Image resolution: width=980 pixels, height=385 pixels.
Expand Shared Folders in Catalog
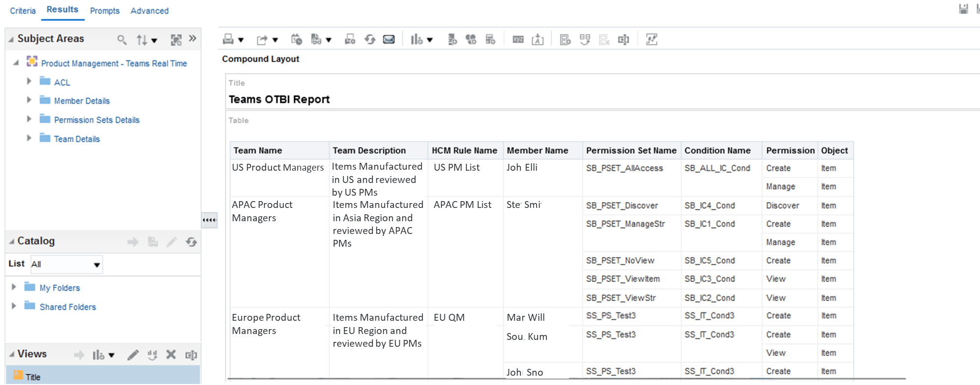(14, 306)
